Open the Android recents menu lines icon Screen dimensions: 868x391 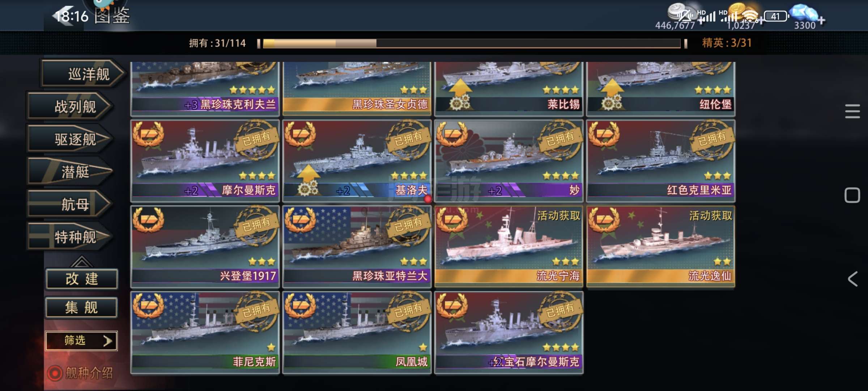tap(852, 111)
